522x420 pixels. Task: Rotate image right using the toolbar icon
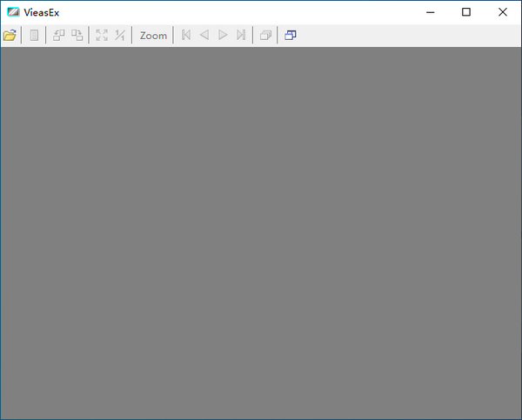pyautogui.click(x=77, y=35)
